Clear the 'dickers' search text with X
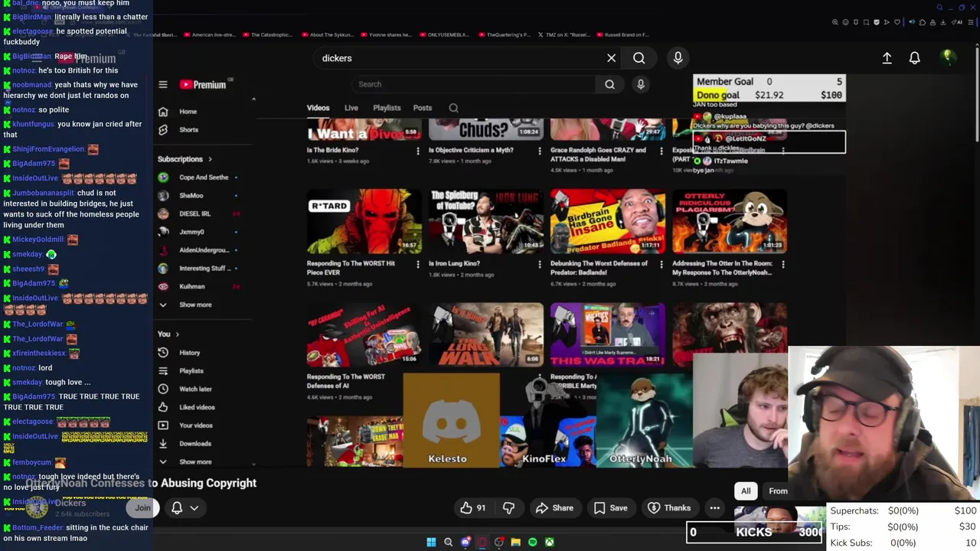Screen dimensions: 980x551 tap(611, 58)
